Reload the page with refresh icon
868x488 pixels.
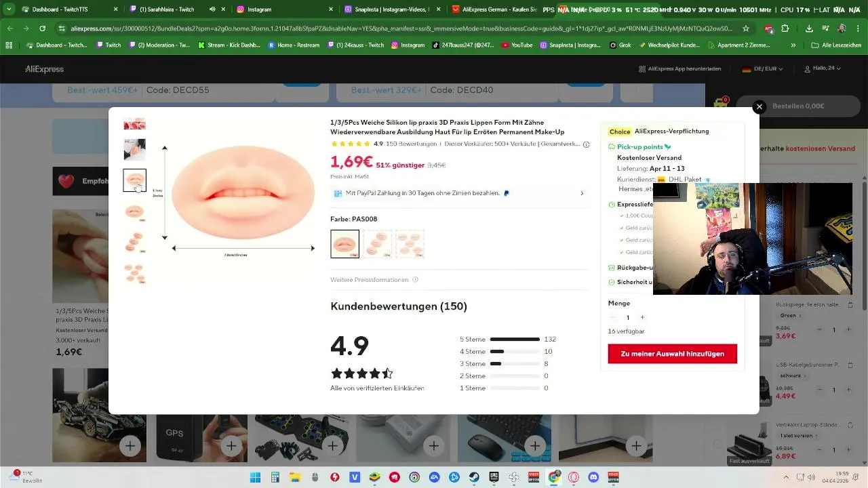click(42, 28)
